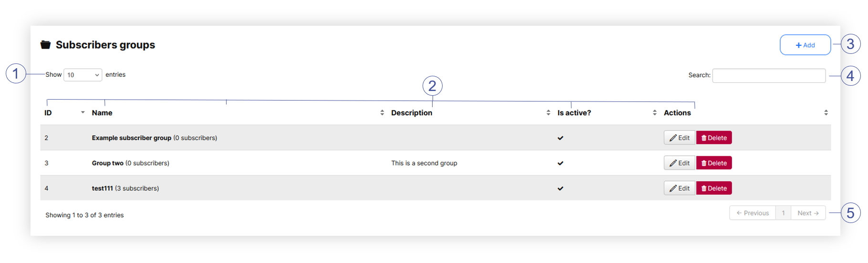Image resolution: width=868 pixels, height=263 pixels.
Task: Open the Show entries dropdown
Action: pyautogui.click(x=83, y=75)
